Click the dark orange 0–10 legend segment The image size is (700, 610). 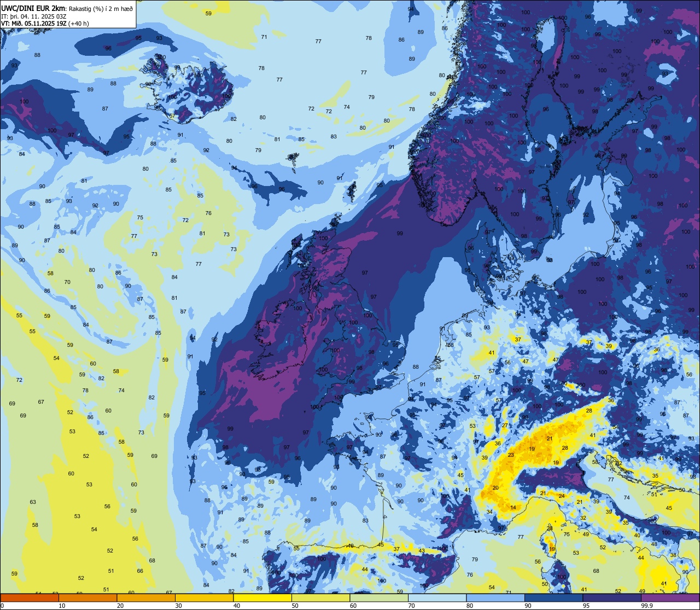tap(30, 598)
